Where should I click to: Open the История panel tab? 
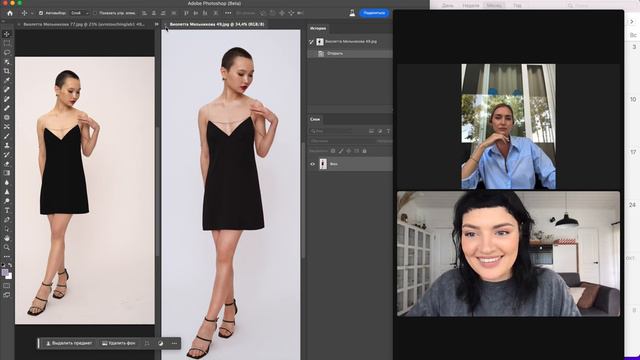(318, 29)
